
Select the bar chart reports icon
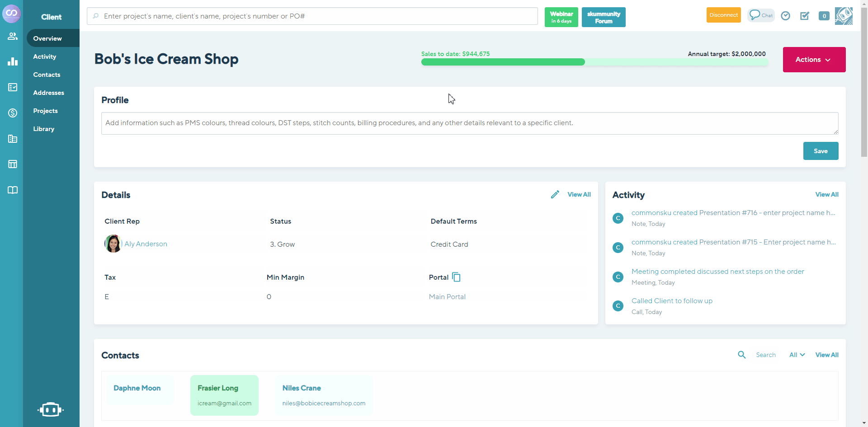[12, 61]
